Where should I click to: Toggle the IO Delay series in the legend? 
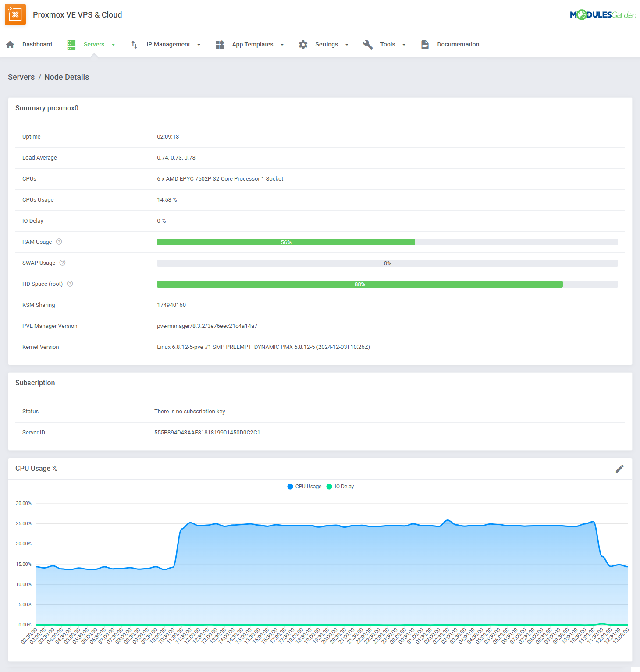click(x=340, y=486)
